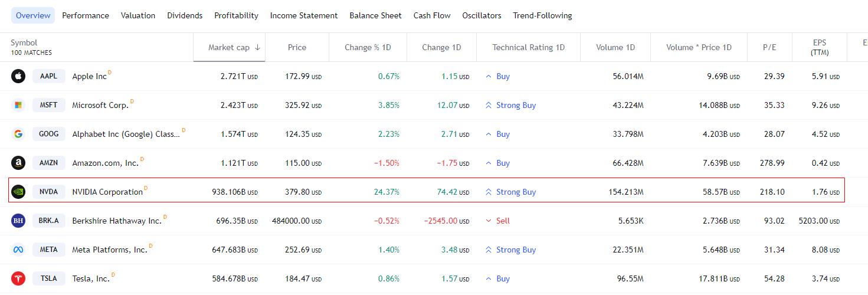This screenshot has height=295, width=868.
Task: Sort by the EPS (TTM) column header
Action: pyautogui.click(x=820, y=47)
